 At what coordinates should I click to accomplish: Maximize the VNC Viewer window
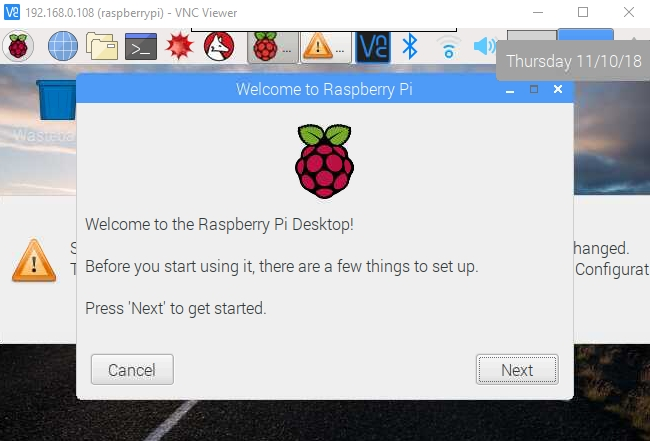coord(583,12)
